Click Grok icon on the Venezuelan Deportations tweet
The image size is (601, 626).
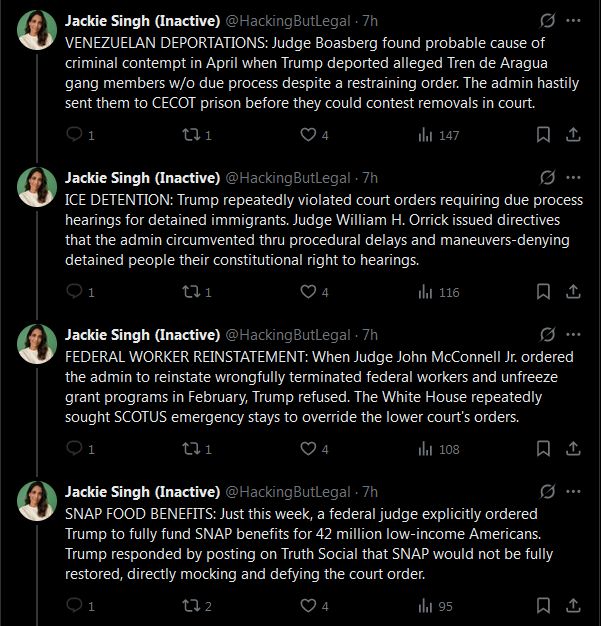pyautogui.click(x=546, y=20)
